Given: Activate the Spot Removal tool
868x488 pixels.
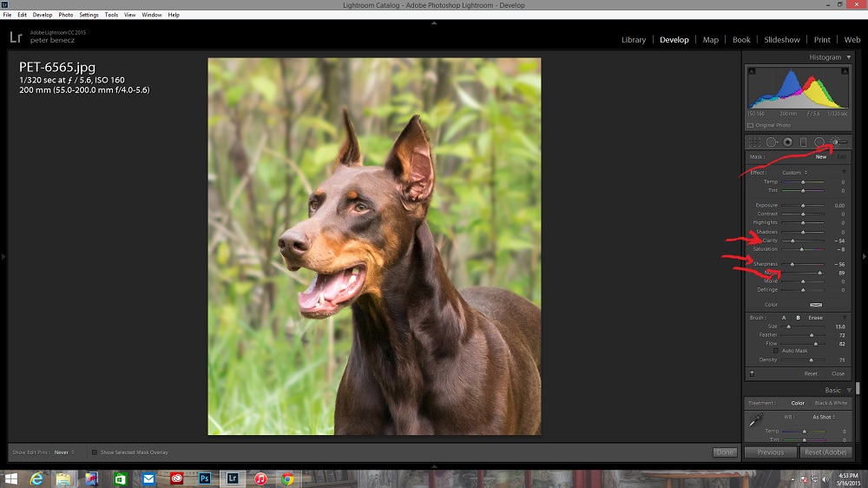Looking at the screenshot, I should tap(772, 142).
